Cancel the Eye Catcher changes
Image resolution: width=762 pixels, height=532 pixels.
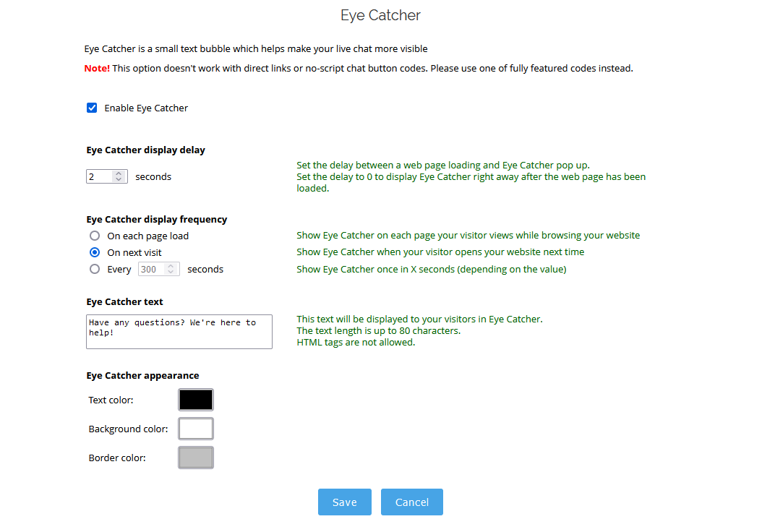tap(411, 502)
